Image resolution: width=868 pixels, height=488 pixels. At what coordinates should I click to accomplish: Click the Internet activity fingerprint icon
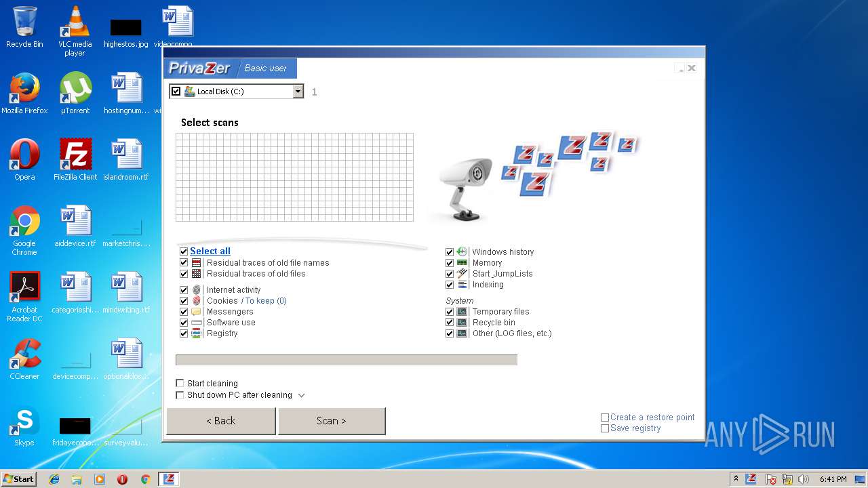(197, 290)
